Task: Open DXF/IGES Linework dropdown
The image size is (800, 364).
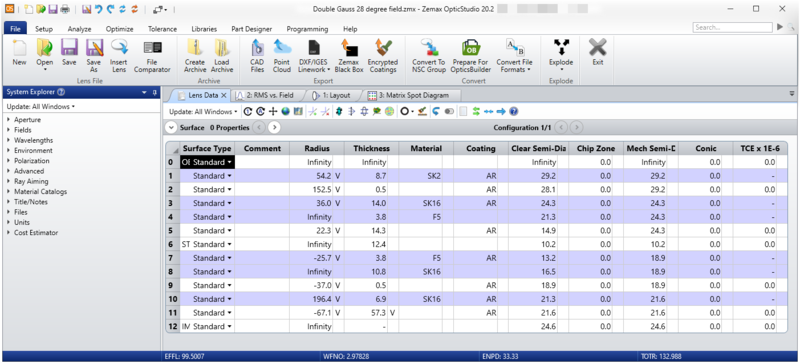Action: (x=329, y=70)
